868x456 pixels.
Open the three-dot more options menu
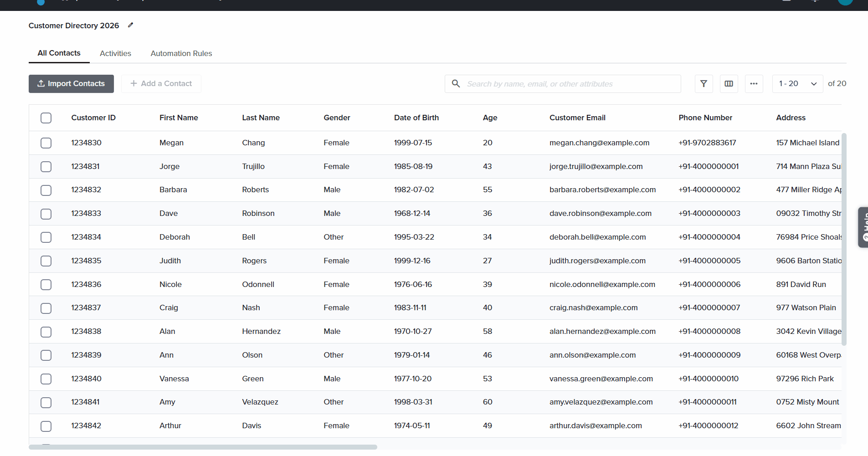pos(754,84)
